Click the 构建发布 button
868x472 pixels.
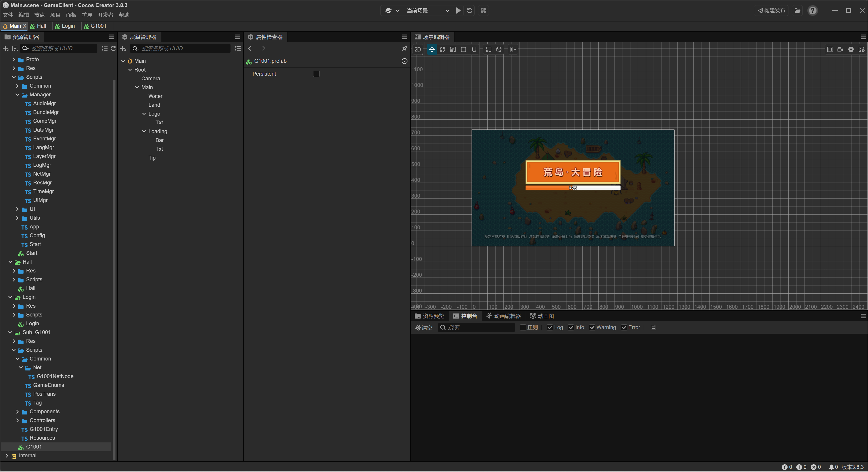pyautogui.click(x=771, y=10)
